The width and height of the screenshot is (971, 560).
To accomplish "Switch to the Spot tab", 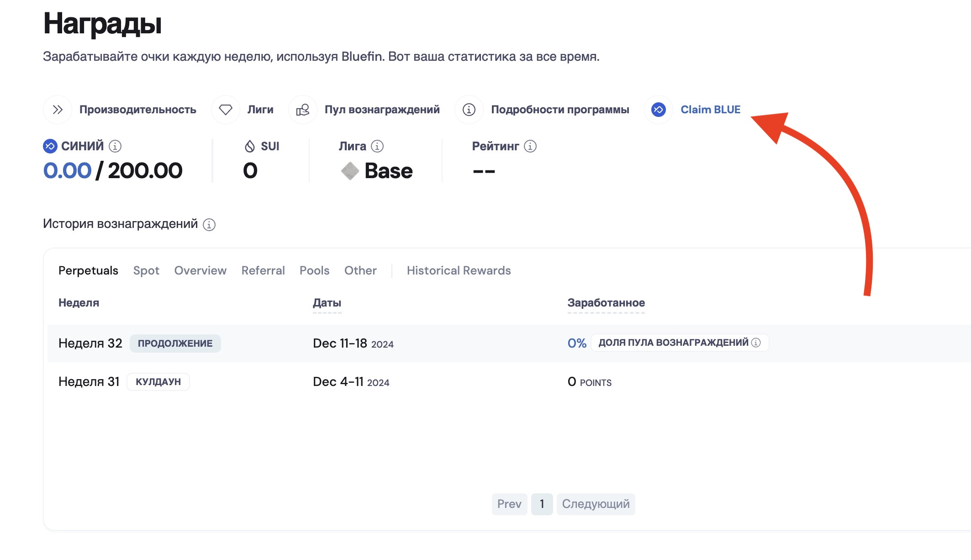I will [146, 270].
